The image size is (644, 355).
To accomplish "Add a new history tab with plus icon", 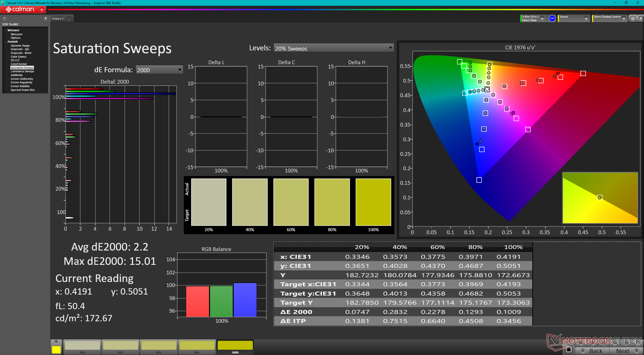I will pyautogui.click(x=69, y=19).
